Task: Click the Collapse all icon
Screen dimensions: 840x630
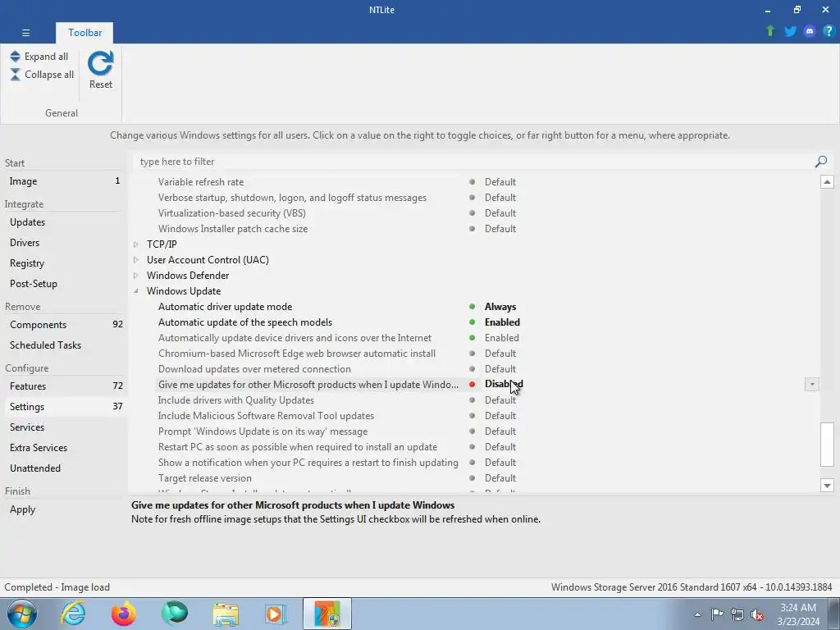Action: coord(15,75)
